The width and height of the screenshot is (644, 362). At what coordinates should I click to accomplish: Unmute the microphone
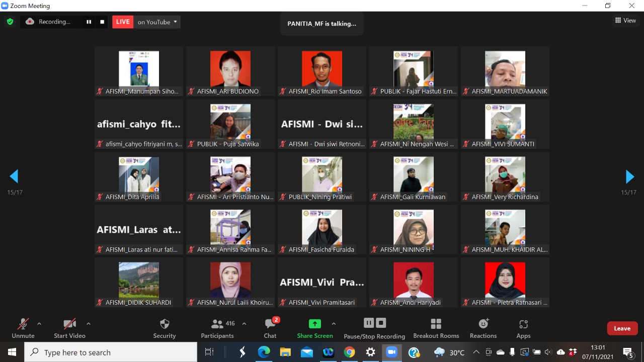pos(23,328)
